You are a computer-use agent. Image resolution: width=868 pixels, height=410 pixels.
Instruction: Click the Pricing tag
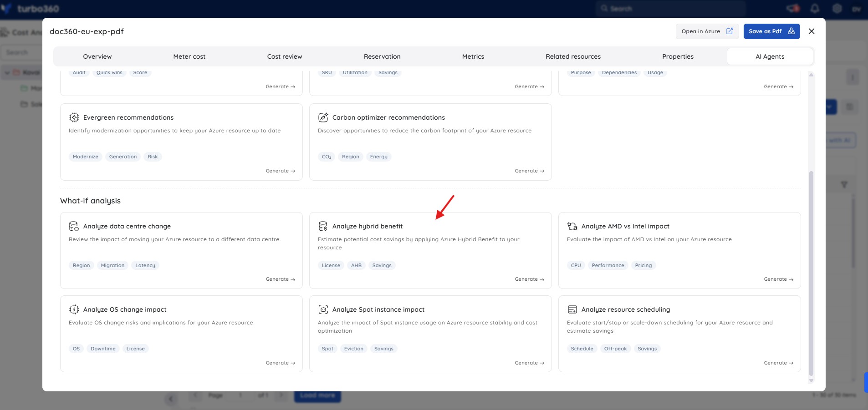tap(643, 265)
